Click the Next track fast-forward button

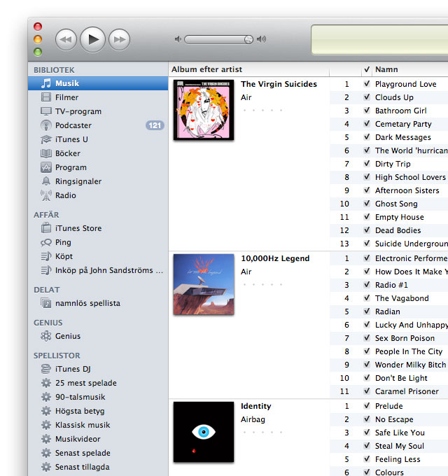click(x=119, y=39)
